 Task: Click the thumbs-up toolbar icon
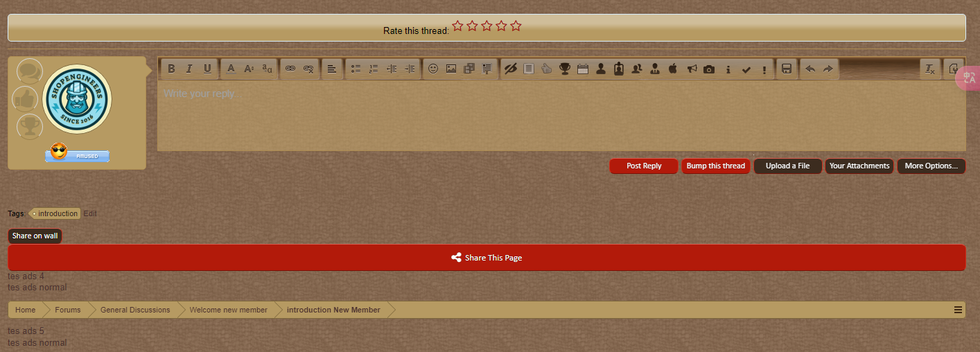[x=547, y=69]
